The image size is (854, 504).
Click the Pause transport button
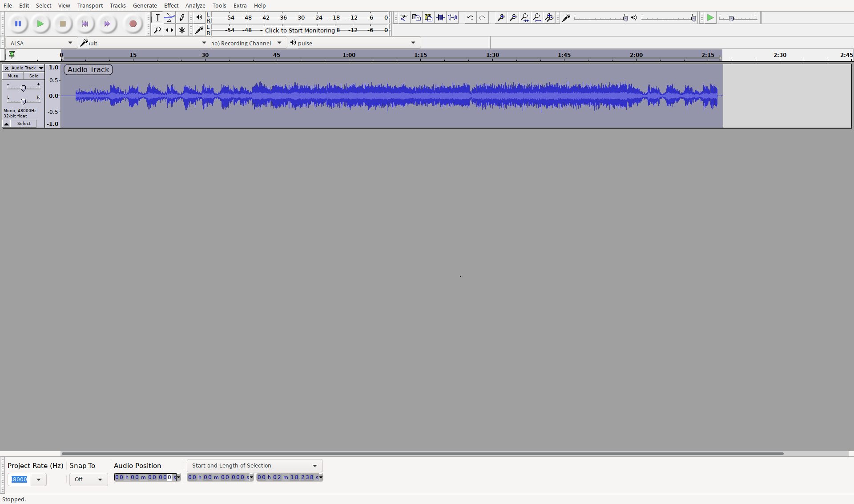coord(18,24)
